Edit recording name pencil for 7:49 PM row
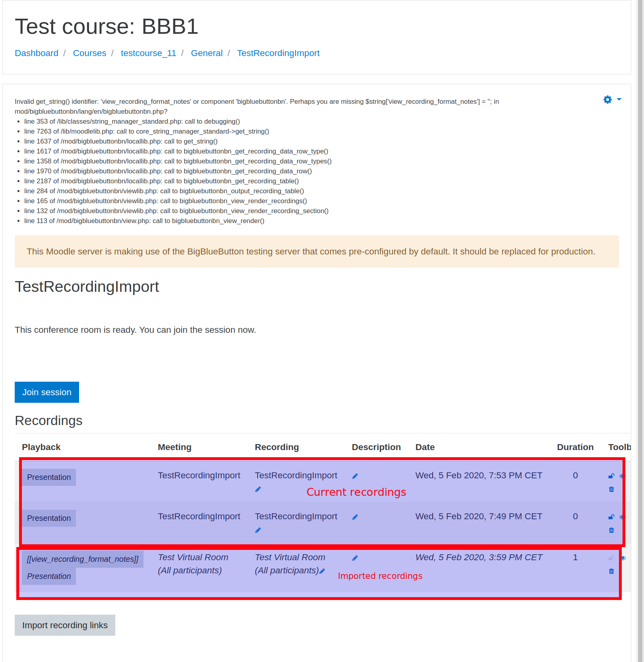The height and width of the screenshot is (662, 644). pyautogui.click(x=258, y=530)
